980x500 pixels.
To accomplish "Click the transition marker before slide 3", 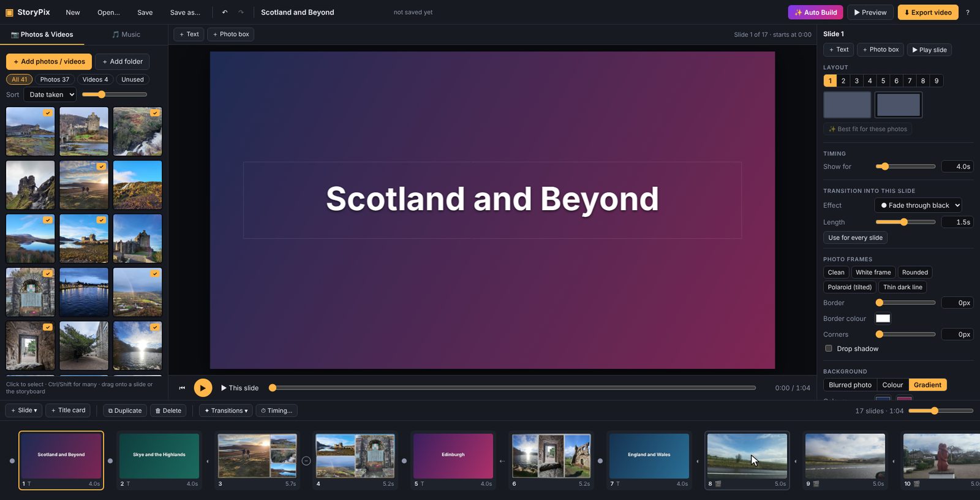I will point(208,461).
